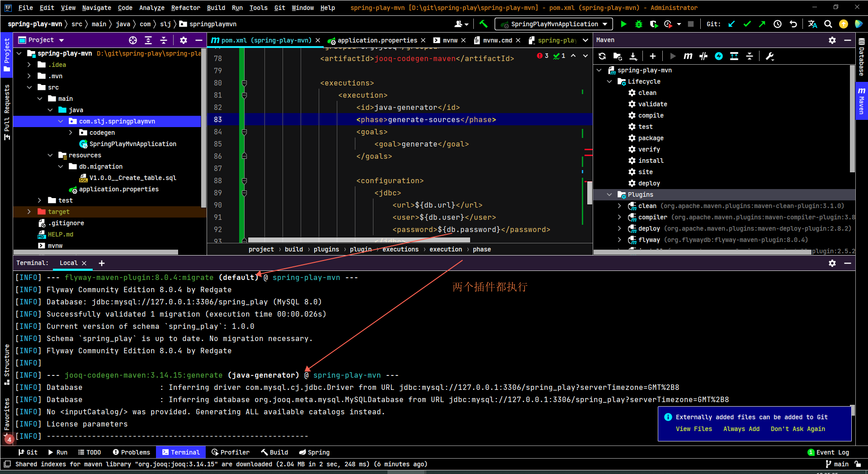This screenshot has height=474, width=868.
Task: Execute Maven goal with the m icon
Action: [688, 56]
